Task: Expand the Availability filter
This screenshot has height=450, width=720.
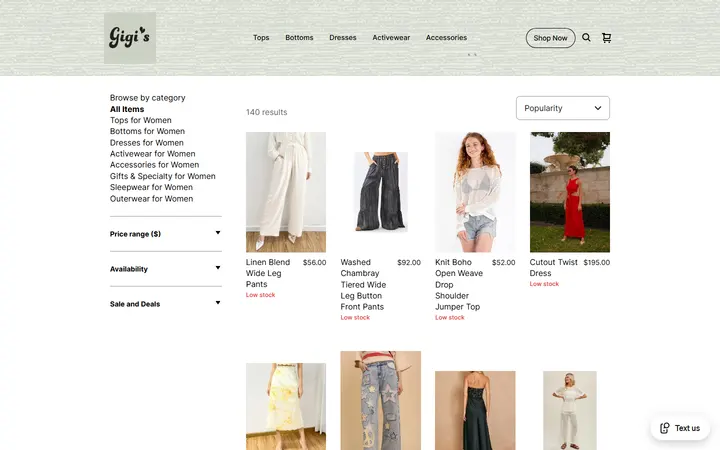Action: [x=165, y=269]
